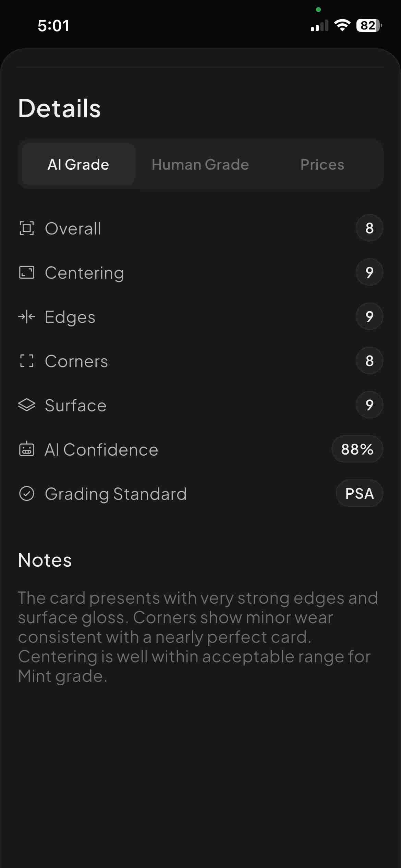This screenshot has width=401, height=868.
Task: Tap the Surface layers icon
Action: coord(27,405)
